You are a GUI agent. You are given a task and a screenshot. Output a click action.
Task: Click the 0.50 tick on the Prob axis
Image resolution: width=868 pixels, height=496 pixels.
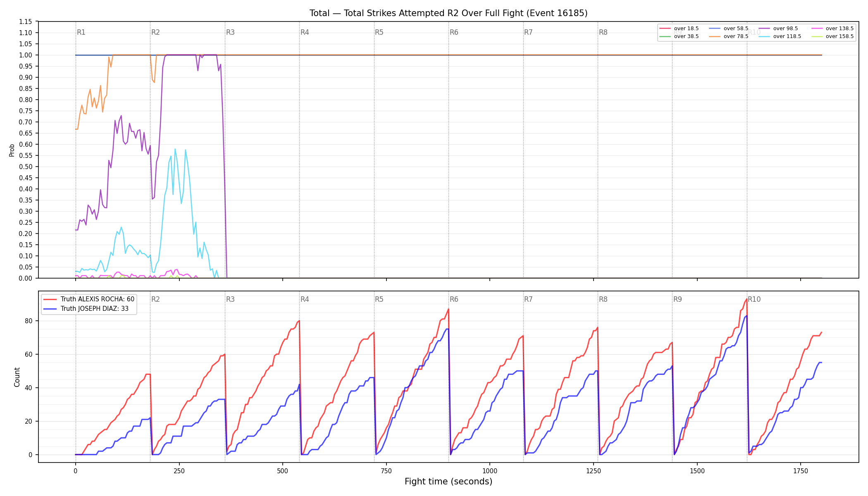(25, 167)
